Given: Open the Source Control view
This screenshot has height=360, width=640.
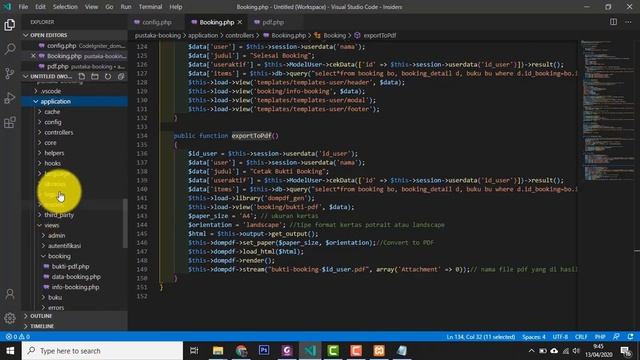Looking at the screenshot, I should (10, 73).
